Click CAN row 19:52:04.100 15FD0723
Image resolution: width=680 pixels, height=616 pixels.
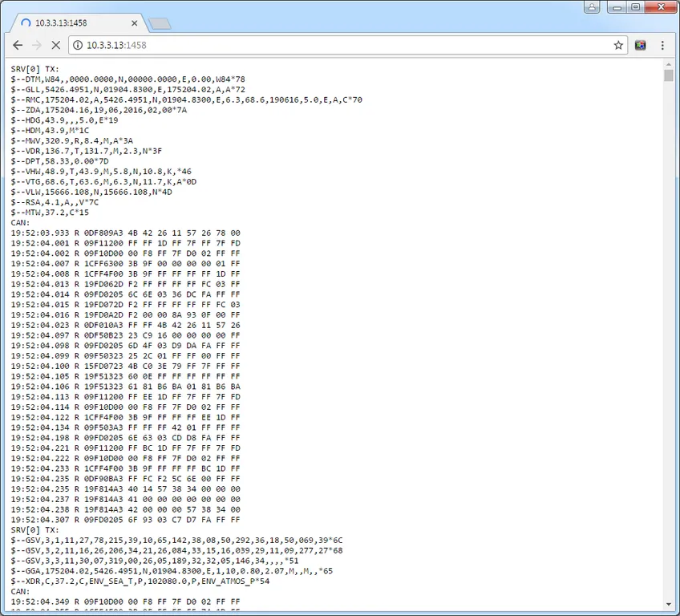pyautogui.click(x=125, y=366)
